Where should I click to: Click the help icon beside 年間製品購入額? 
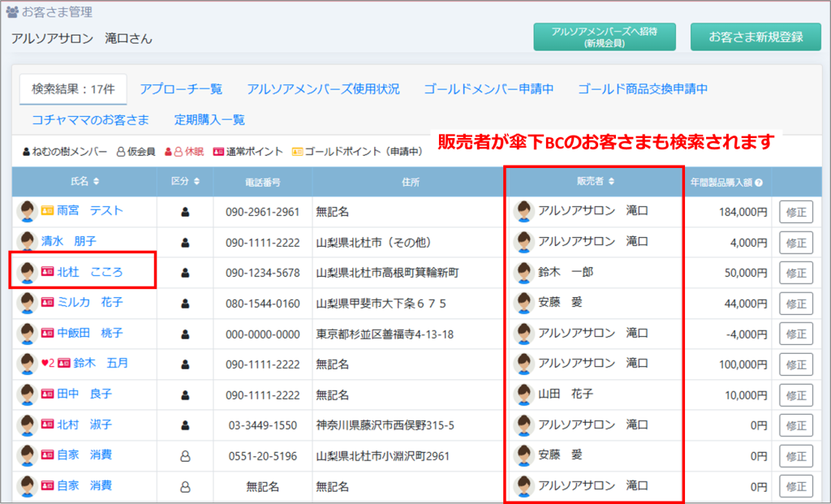[759, 183]
